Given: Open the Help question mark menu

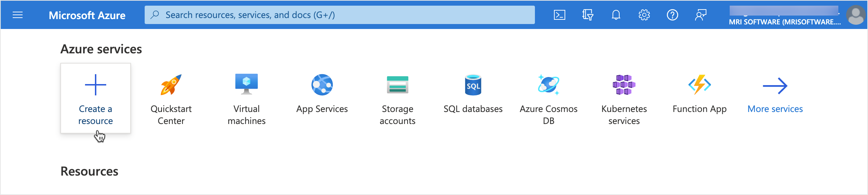Looking at the screenshot, I should [x=672, y=15].
